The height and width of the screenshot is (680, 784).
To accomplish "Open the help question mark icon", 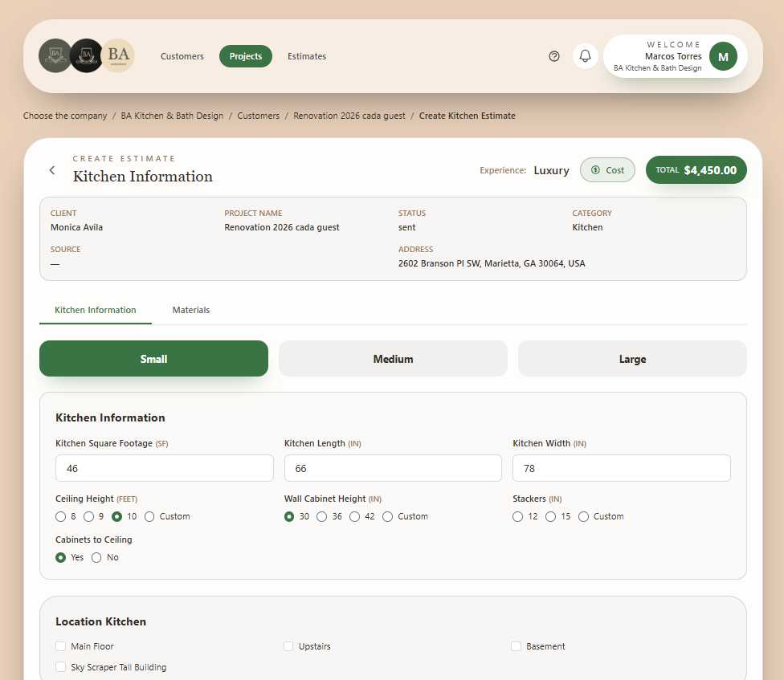I will click(x=554, y=56).
